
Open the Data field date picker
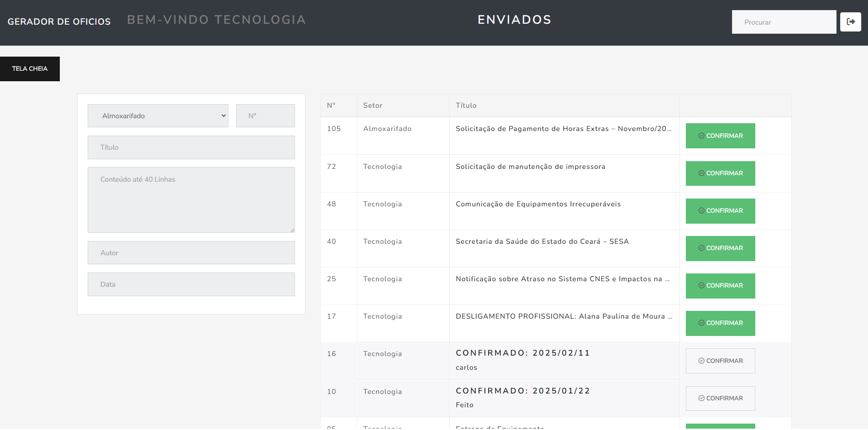[x=191, y=284]
